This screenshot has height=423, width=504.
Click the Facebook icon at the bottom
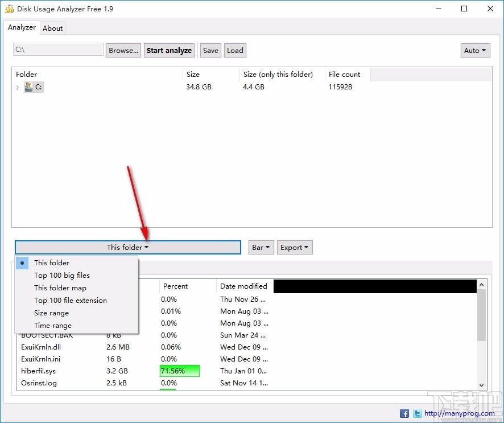[x=404, y=413]
